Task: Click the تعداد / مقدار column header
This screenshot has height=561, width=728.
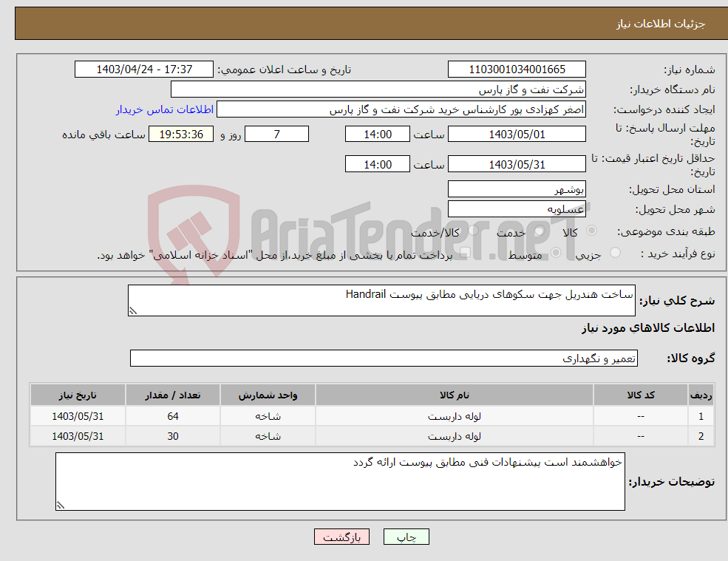Action: click(173, 395)
